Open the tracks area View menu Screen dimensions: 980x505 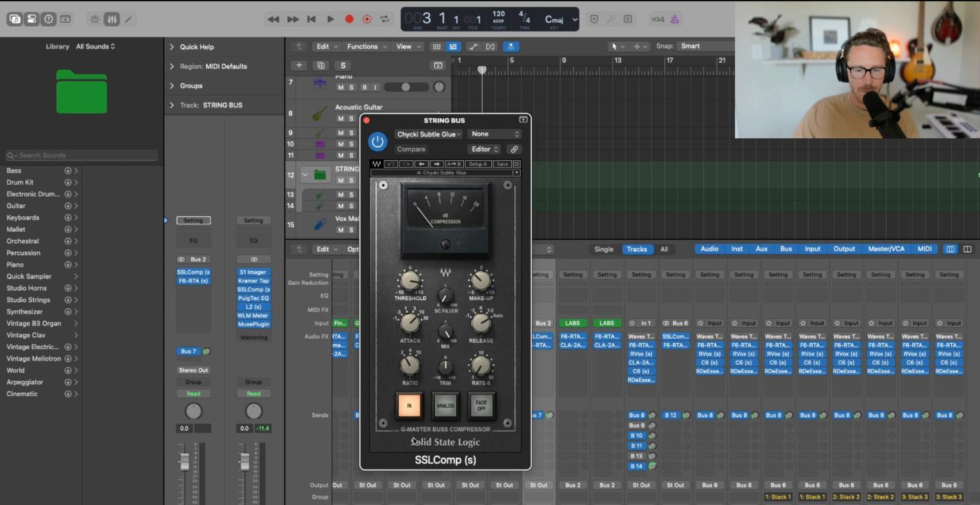(x=408, y=46)
